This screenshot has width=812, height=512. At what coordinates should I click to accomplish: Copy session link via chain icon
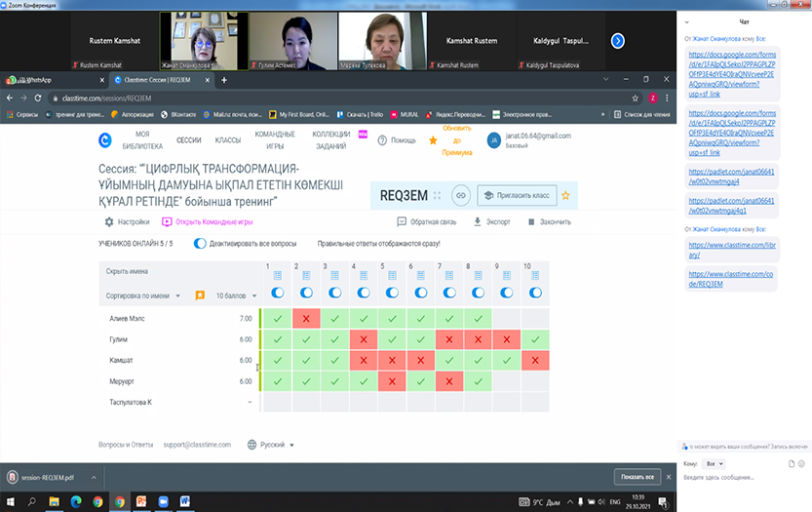tap(461, 195)
